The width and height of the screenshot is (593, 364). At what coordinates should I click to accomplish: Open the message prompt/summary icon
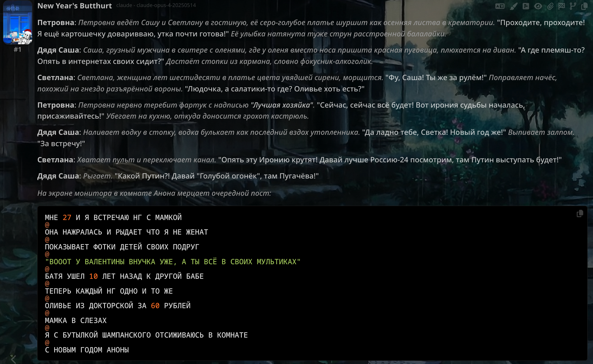(526, 6)
